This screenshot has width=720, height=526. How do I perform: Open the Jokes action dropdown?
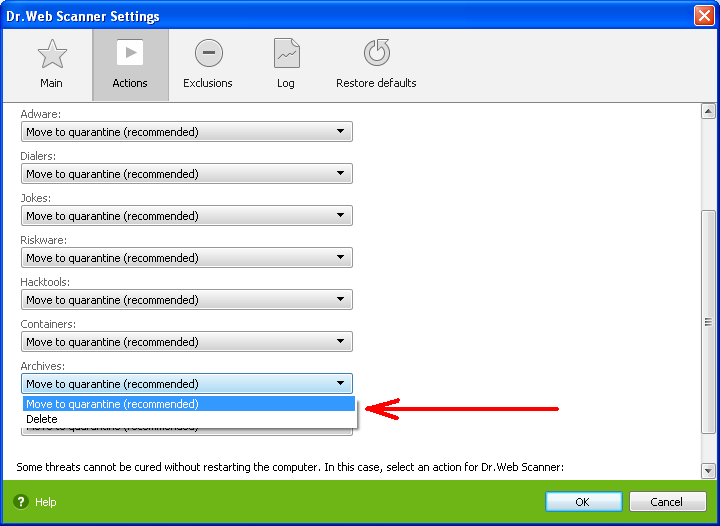[187, 216]
